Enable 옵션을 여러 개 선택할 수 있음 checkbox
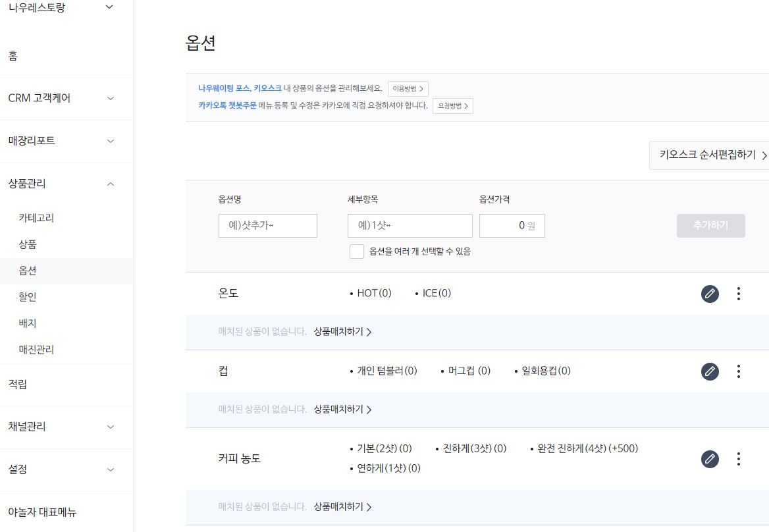Image resolution: width=769 pixels, height=532 pixels. point(357,252)
